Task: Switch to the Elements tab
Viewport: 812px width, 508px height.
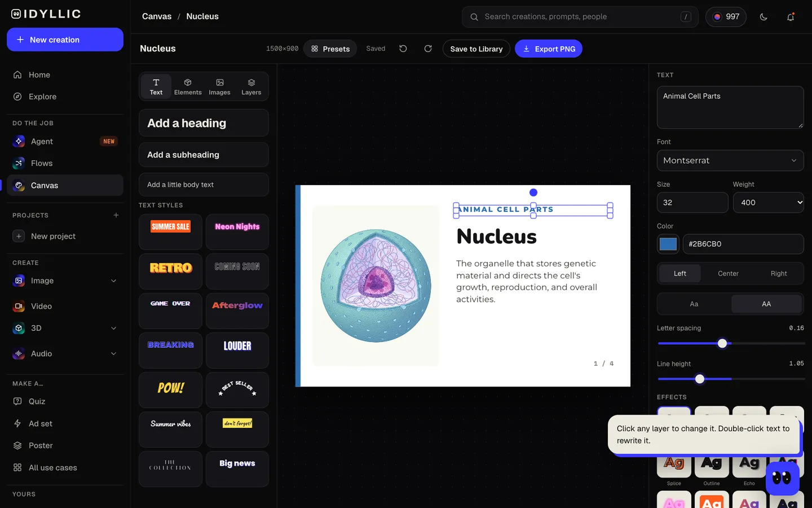Action: pyautogui.click(x=188, y=86)
